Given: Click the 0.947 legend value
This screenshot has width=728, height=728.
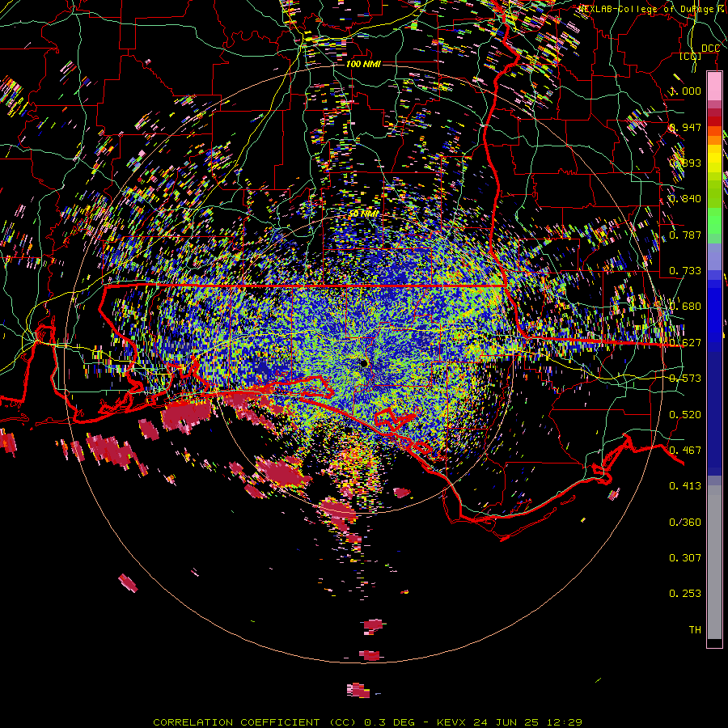Looking at the screenshot, I should tap(685, 127).
